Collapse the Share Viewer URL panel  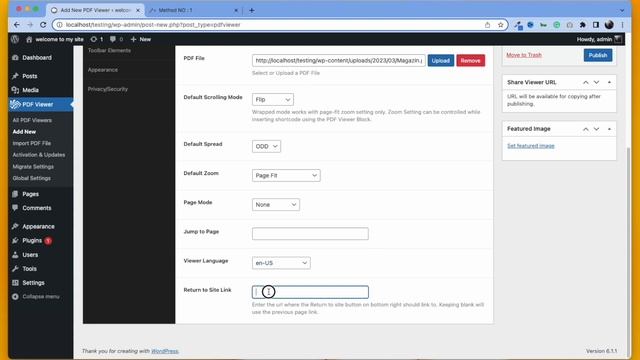609,82
